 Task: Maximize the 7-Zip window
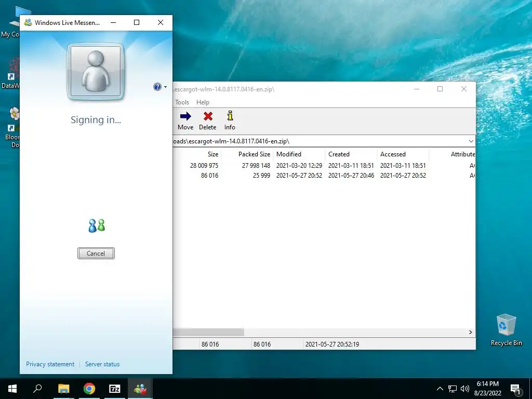[440, 89]
